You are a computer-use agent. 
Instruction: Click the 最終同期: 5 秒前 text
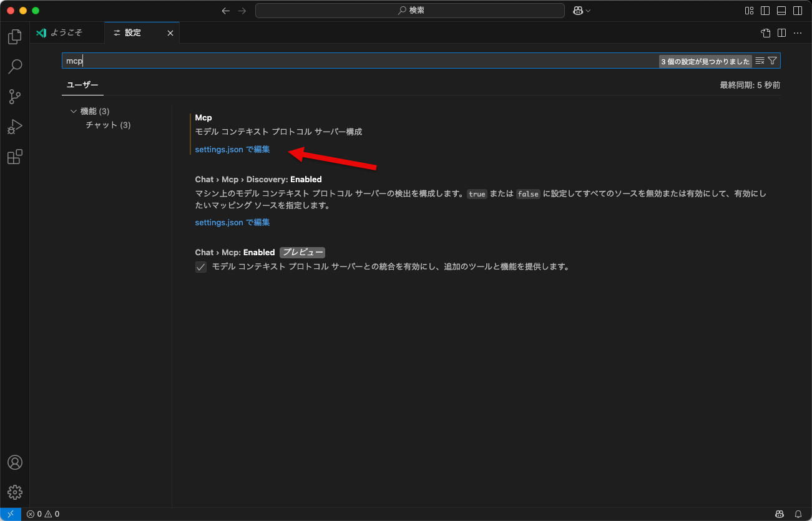pyautogui.click(x=750, y=85)
